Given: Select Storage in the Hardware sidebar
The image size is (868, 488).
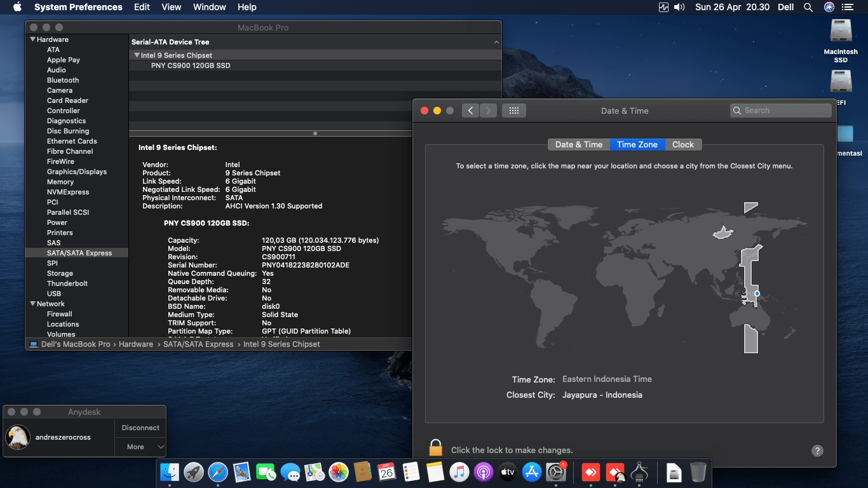Looking at the screenshot, I should click(x=77, y=273).
